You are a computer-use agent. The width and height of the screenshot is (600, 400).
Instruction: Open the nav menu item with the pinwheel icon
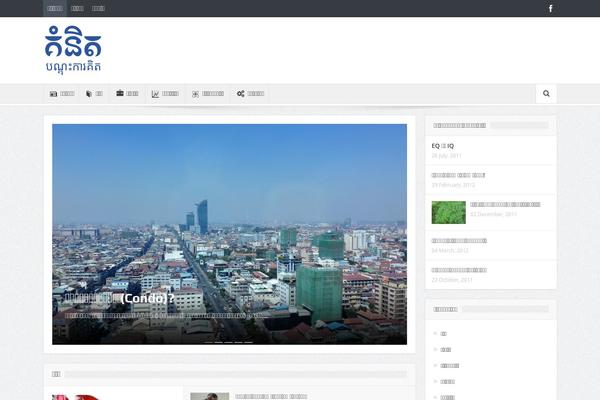(x=208, y=94)
